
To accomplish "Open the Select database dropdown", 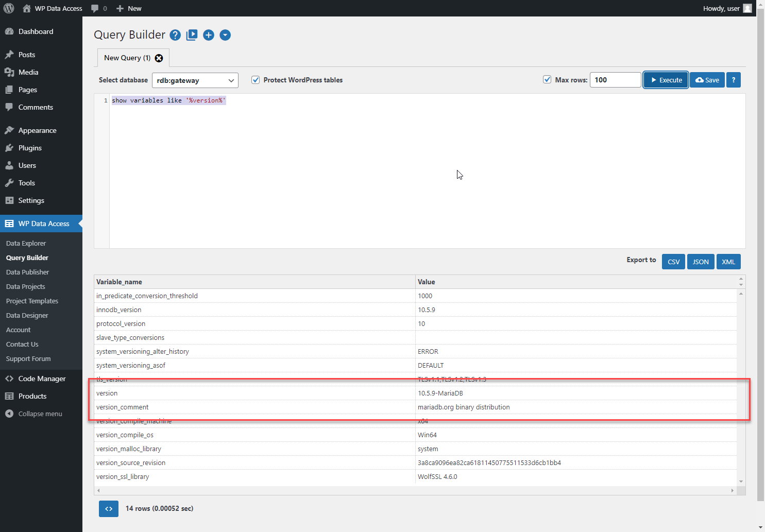I will (x=195, y=80).
